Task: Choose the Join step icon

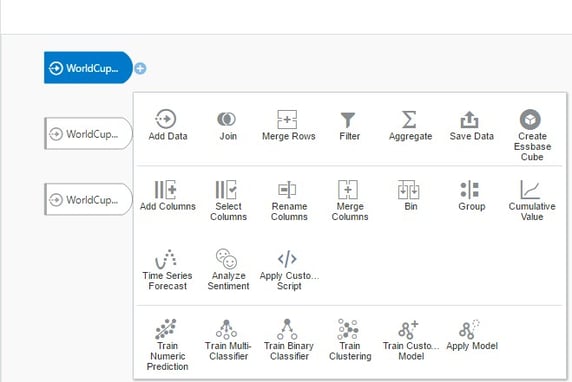Action: [x=227, y=119]
